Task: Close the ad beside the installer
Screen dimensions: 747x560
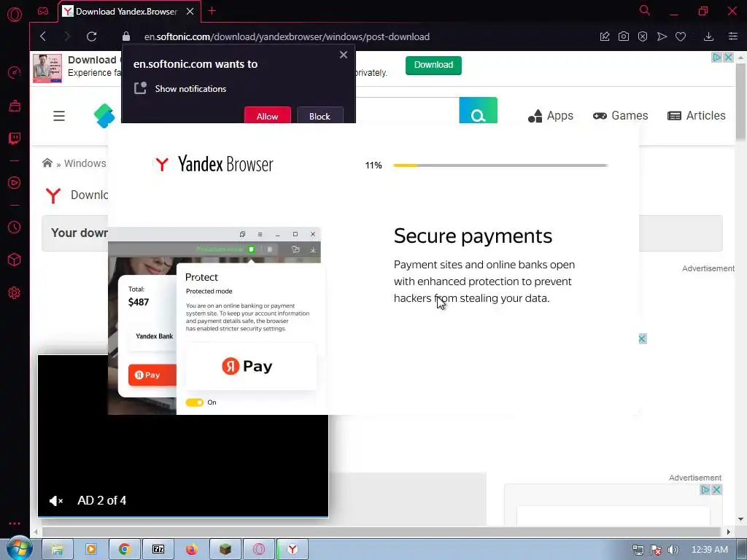Action: point(642,338)
